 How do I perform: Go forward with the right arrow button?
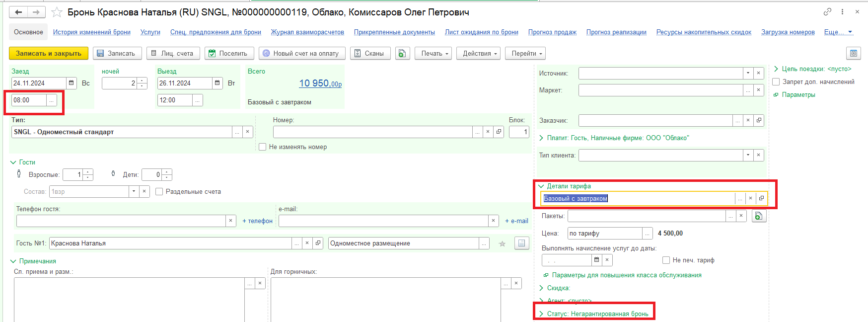coord(36,12)
